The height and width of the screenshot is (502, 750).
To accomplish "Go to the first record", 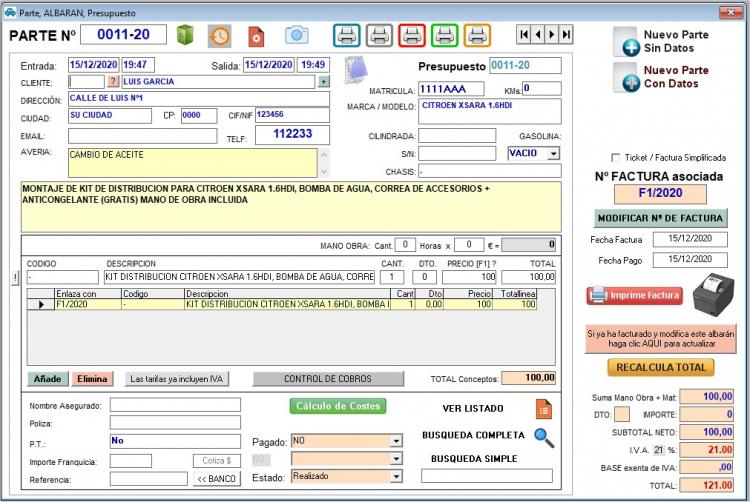I will click(524, 34).
